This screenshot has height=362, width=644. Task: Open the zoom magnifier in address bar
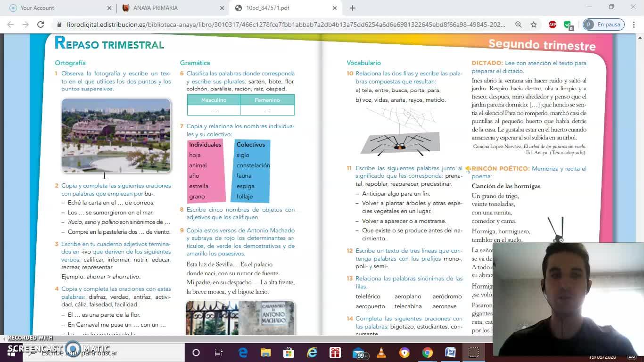click(518, 25)
